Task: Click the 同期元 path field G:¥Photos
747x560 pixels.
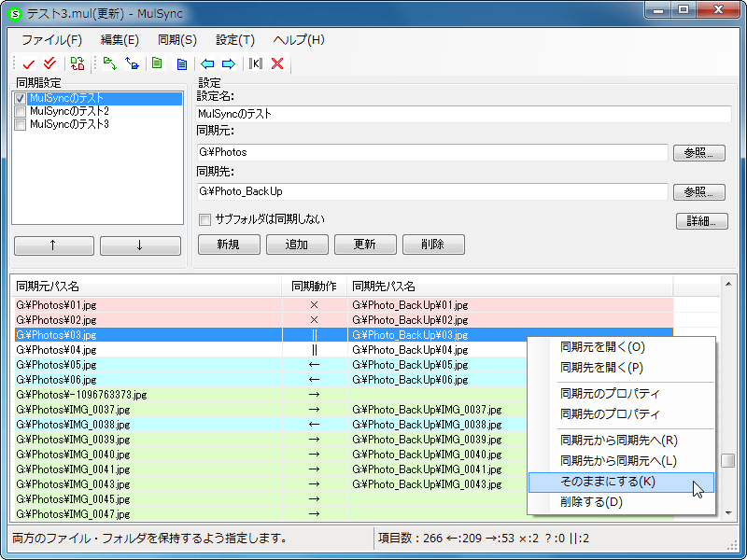Action: [432, 152]
